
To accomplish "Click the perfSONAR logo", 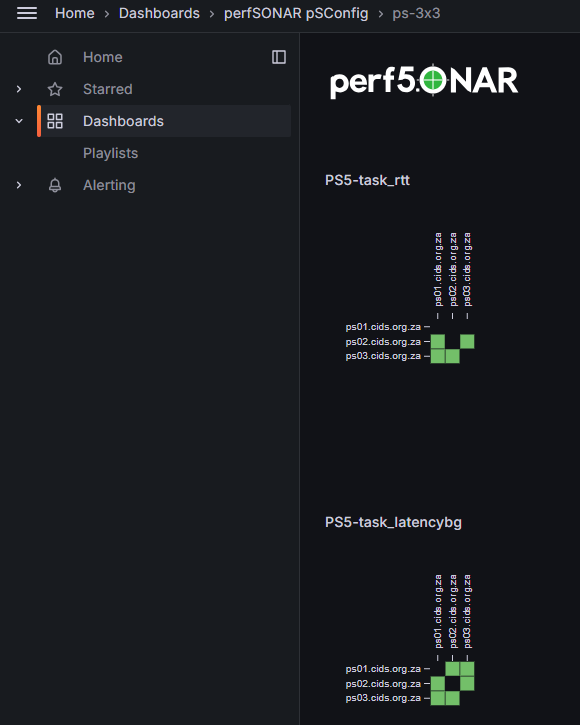I will tap(424, 81).
